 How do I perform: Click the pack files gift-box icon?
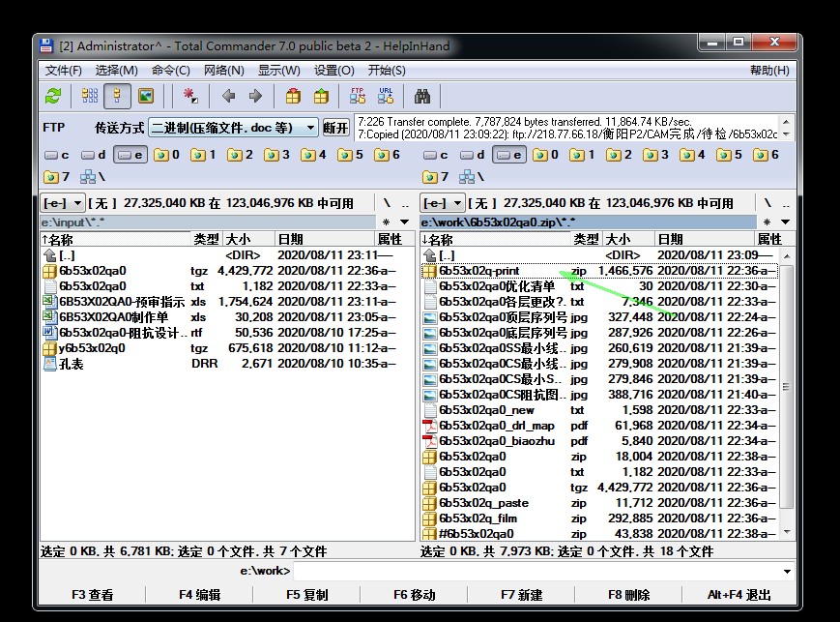[293, 97]
